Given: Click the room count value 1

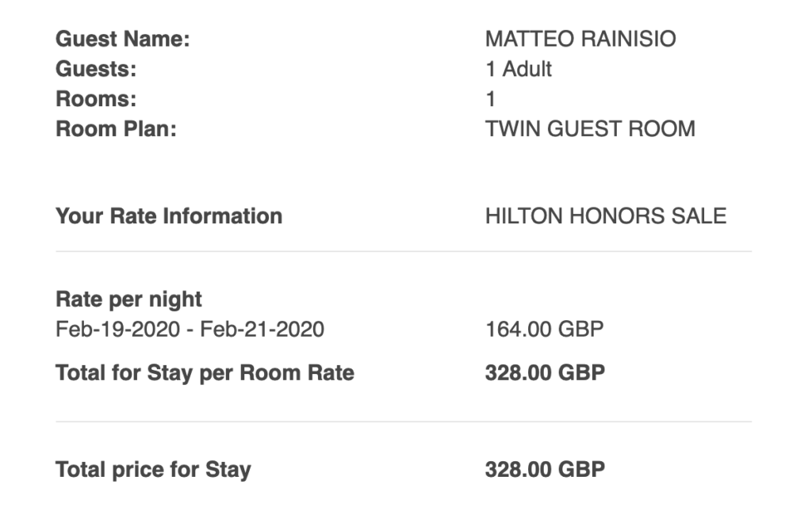Looking at the screenshot, I should 490,99.
